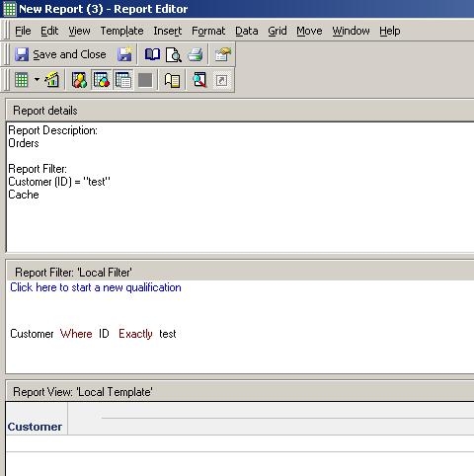This screenshot has height=476, width=474.
Task: Click the Save As icon with sparkle
Action: 125,54
